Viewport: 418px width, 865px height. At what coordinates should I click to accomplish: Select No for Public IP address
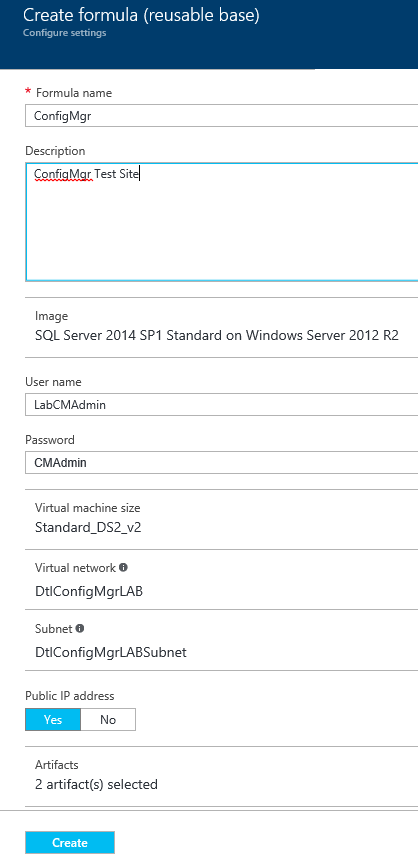point(108,719)
